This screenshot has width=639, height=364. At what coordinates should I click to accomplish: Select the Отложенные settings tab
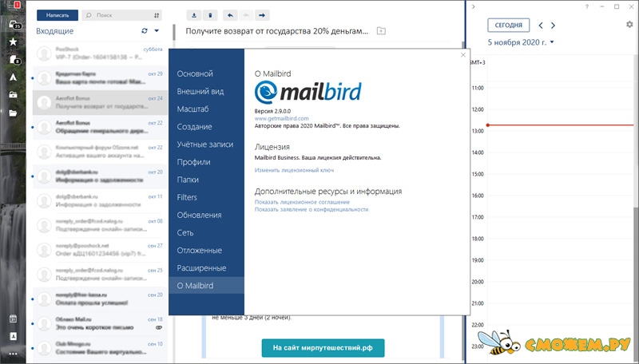tap(206, 251)
